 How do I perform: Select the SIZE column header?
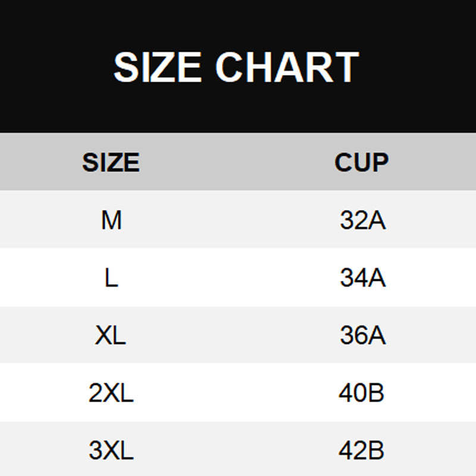pos(111,162)
